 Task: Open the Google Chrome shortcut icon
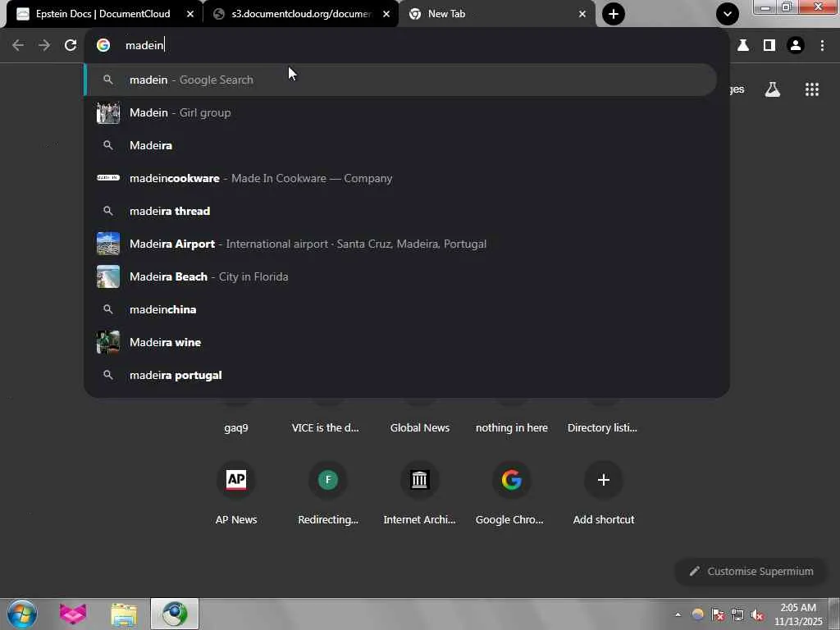point(512,479)
